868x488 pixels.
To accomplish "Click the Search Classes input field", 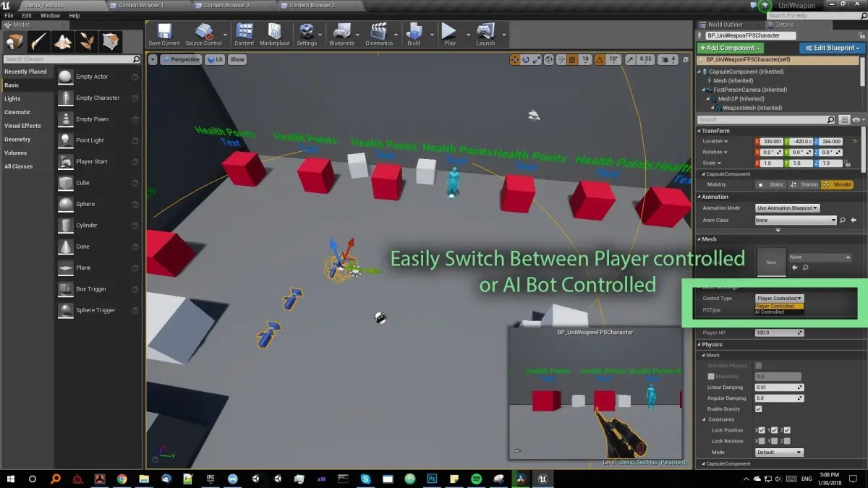I will click(x=72, y=59).
